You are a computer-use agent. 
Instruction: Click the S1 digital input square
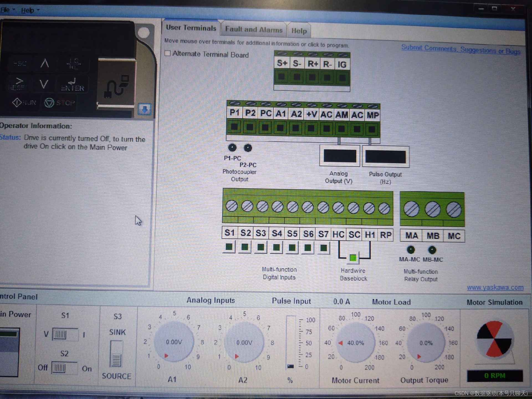point(229,247)
